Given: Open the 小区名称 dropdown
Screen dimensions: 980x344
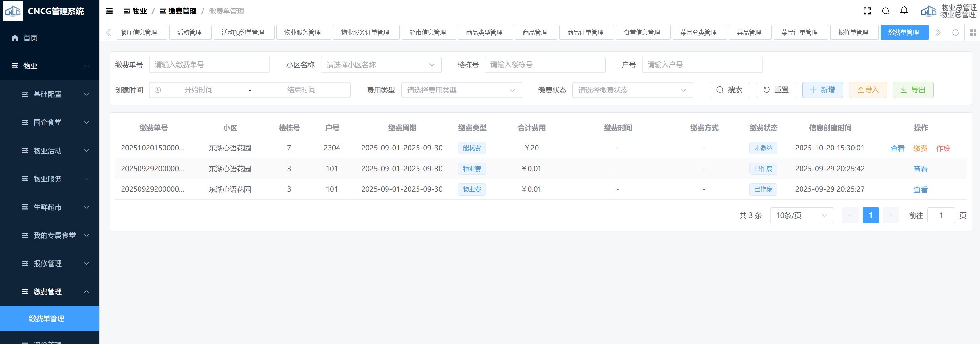Looking at the screenshot, I should pos(380,65).
